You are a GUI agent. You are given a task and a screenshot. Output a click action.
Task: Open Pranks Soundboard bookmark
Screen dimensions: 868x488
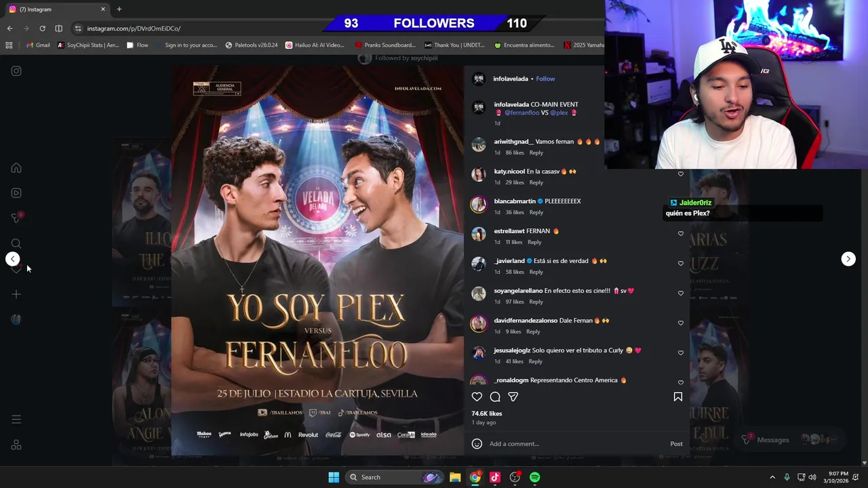point(384,45)
